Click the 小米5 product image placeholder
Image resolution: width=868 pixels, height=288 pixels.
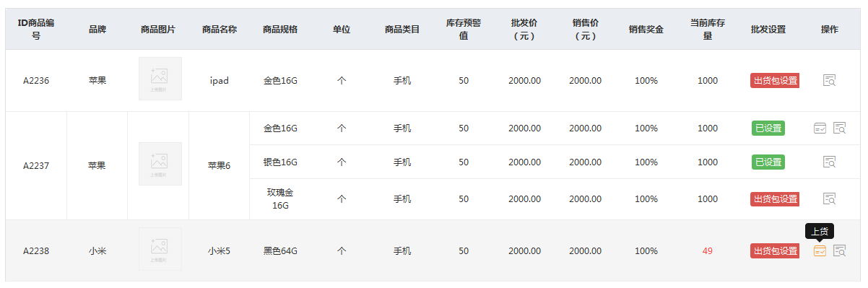(160, 250)
